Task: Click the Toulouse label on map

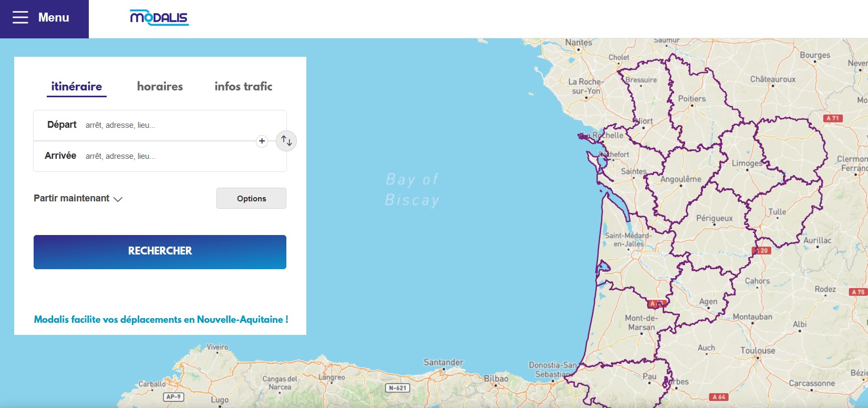Action: pos(758,351)
